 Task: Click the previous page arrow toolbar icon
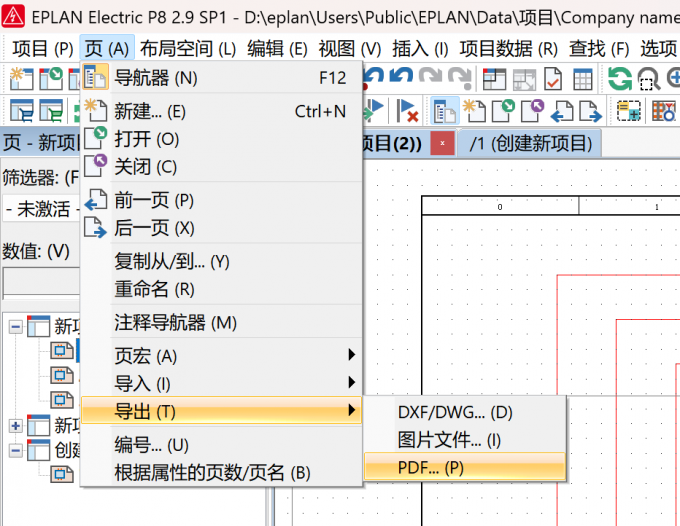(562, 111)
